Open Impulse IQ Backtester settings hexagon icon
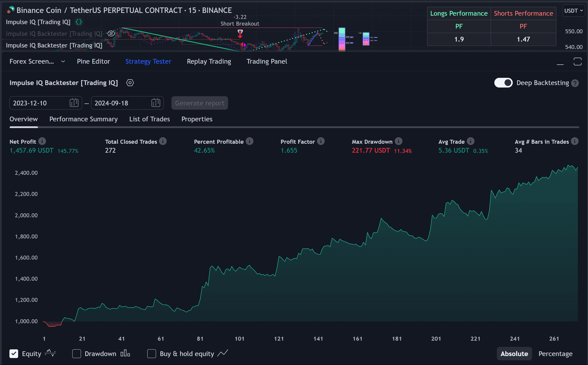 point(130,83)
